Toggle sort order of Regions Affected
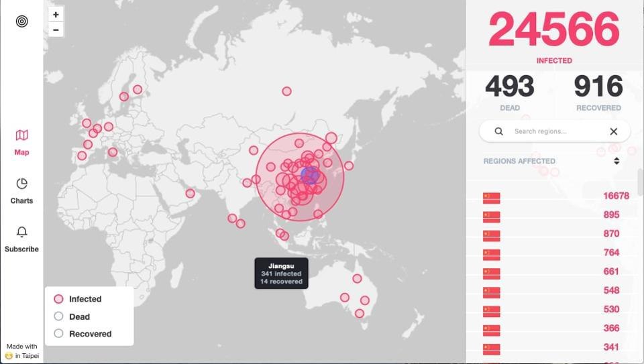The height and width of the screenshot is (364, 644). coord(616,161)
